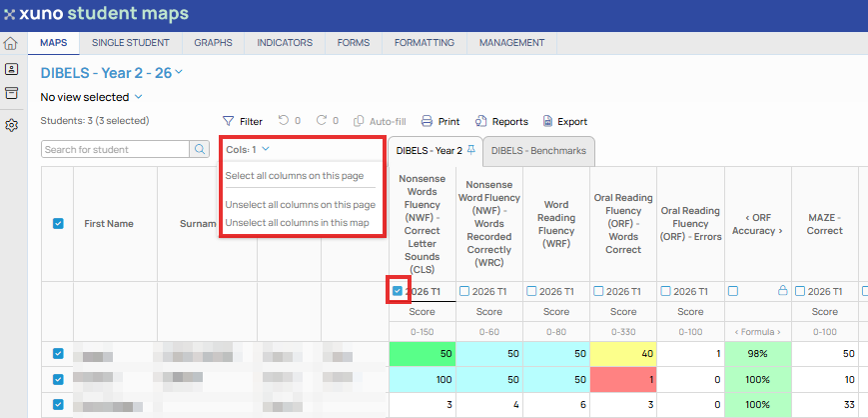Unpin the DIBELS - Year 2 tab pin
The width and height of the screenshot is (868, 418).
[x=471, y=149]
